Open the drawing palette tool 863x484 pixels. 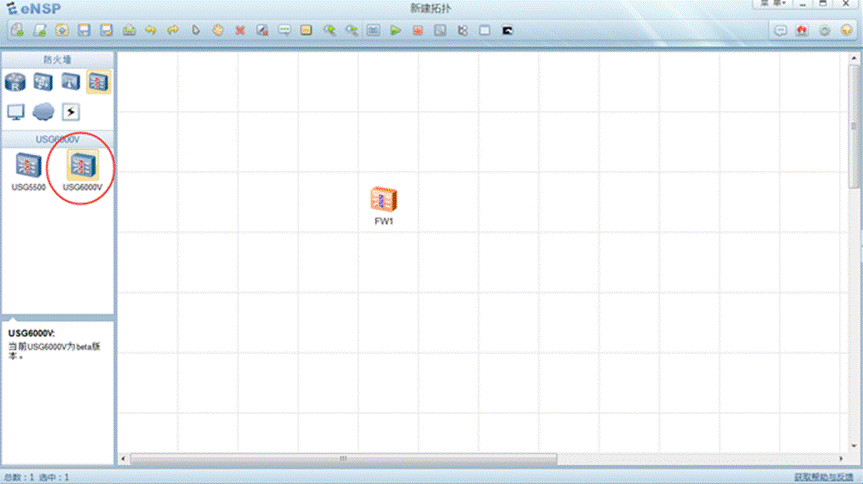coord(307,30)
